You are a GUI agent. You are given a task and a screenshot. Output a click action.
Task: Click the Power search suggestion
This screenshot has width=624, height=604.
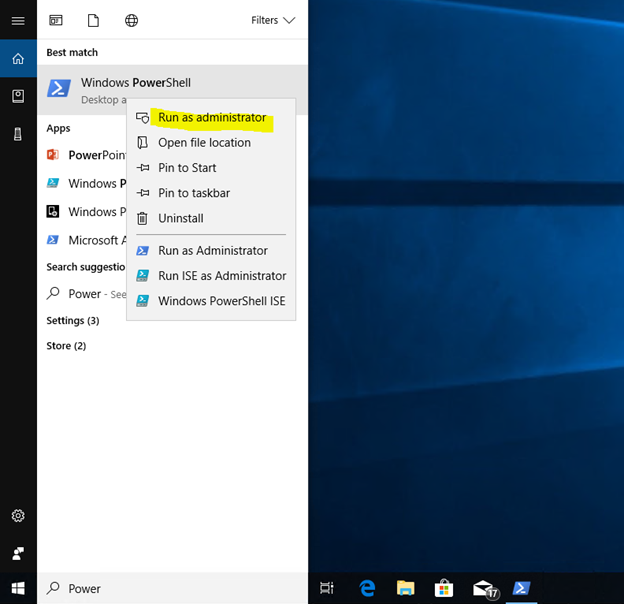pyautogui.click(x=82, y=294)
